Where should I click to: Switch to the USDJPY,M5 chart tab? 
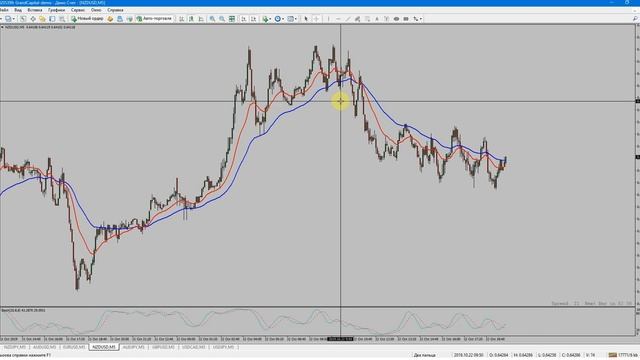(x=223, y=347)
